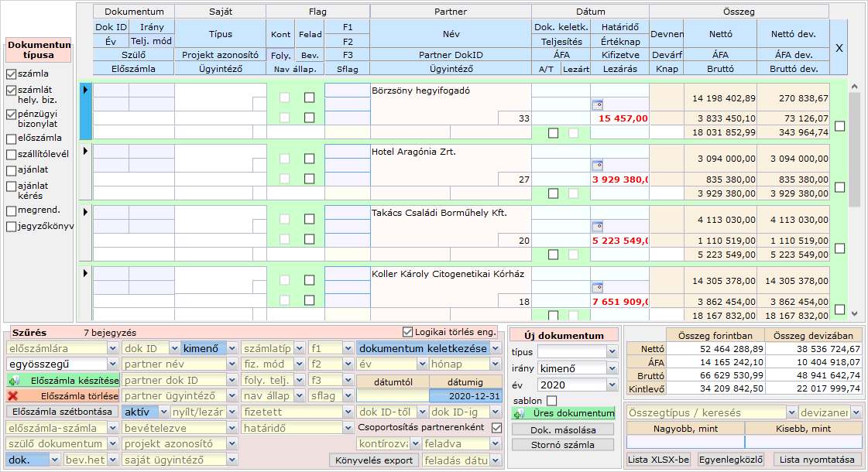Image resolution: width=868 pixels, height=472 pixels.
Task: Toggle the Csoportosítás partnerenként checkbox
Action: [x=497, y=428]
